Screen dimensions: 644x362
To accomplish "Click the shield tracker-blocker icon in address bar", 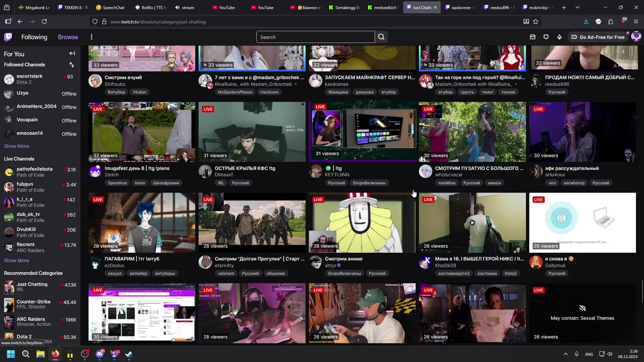I will (x=95, y=22).
